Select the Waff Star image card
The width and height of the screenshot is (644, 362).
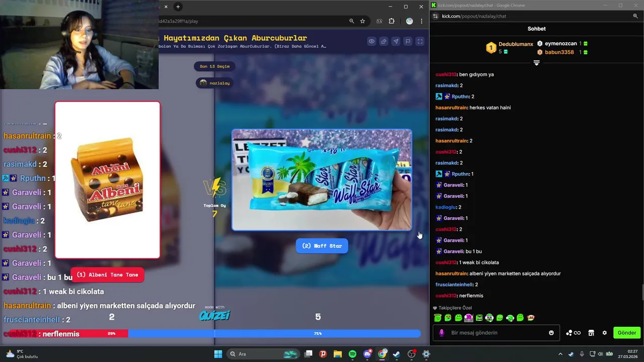pyautogui.click(x=322, y=180)
